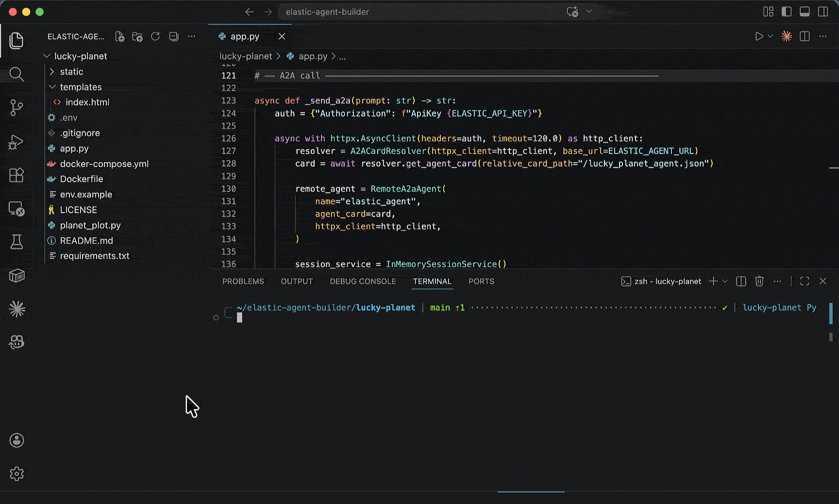Screen dimensions: 839x504
Task: Add a new terminal with plus icon
Action: (713, 281)
